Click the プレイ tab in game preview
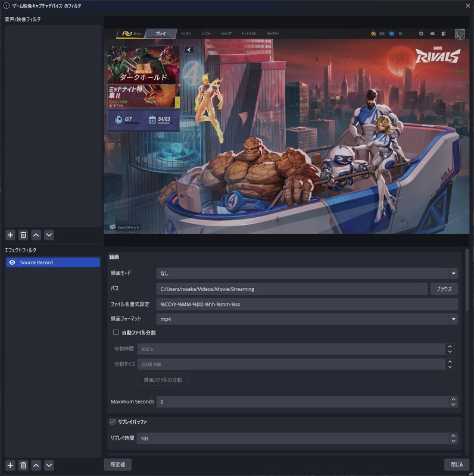The image size is (474, 476). (x=161, y=34)
